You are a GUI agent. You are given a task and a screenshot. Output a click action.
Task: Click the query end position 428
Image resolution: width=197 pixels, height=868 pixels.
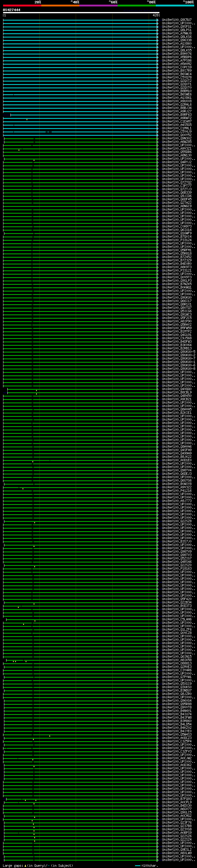(x=155, y=15)
